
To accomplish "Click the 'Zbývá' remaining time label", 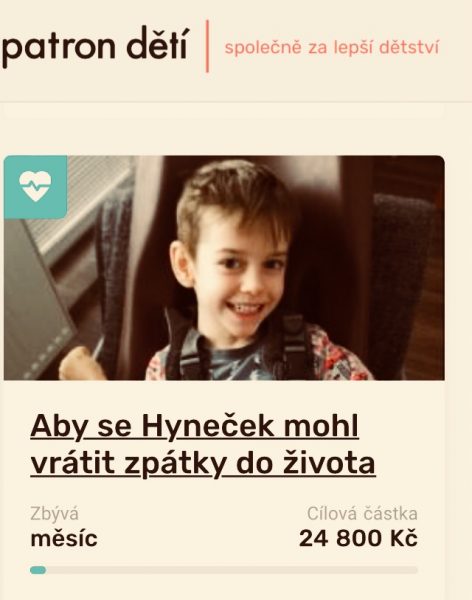I will (54, 514).
